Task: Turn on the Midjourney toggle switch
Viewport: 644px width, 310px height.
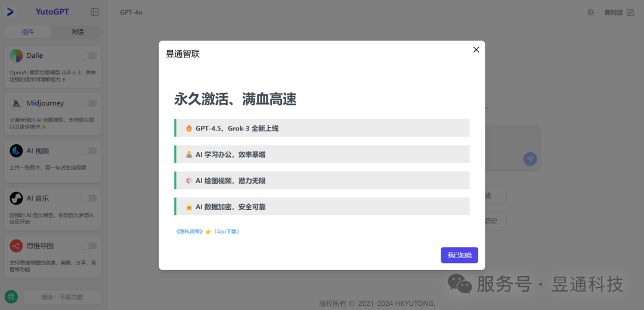Action: [x=89, y=103]
